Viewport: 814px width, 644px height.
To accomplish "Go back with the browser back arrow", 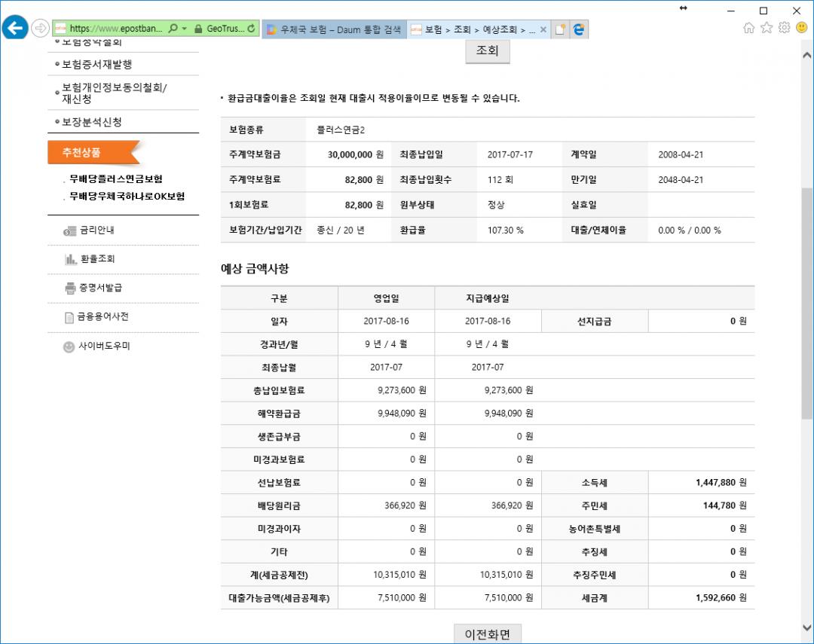I will tap(15, 29).
